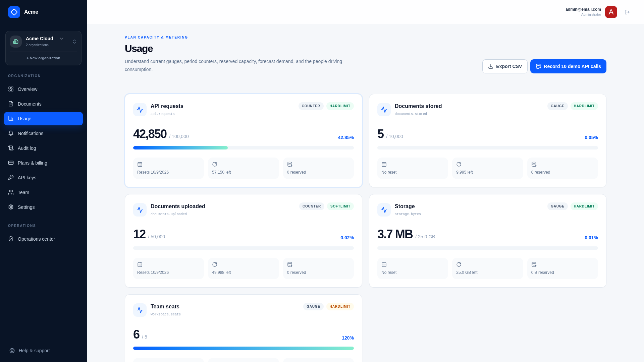Click HARDLIMIT badge on Storage card
644x362 pixels.
point(584,206)
